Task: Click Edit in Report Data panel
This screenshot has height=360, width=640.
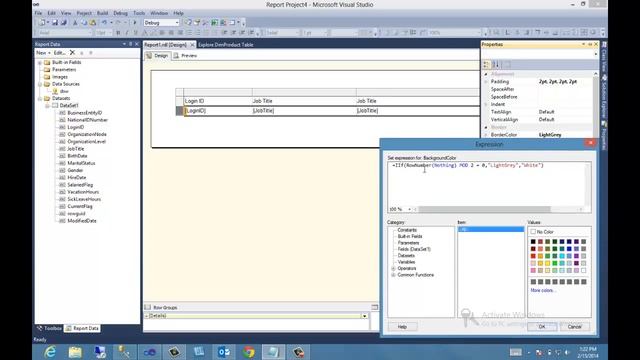Action: coord(60,53)
